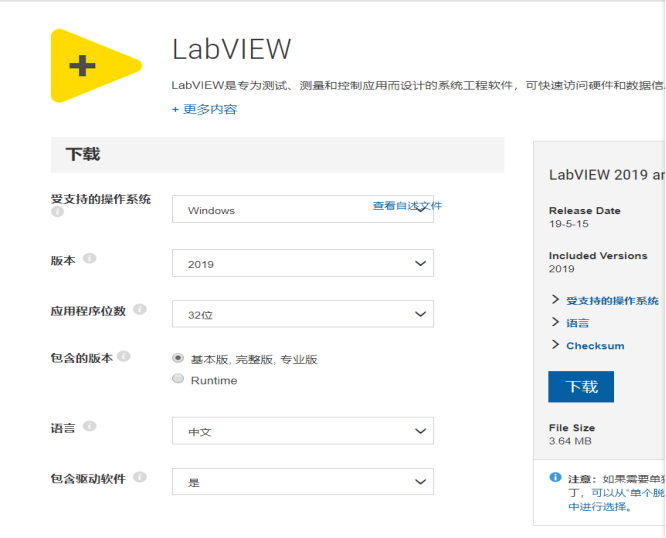Open the 中文 language dropdown
The image size is (666, 538).
[303, 431]
